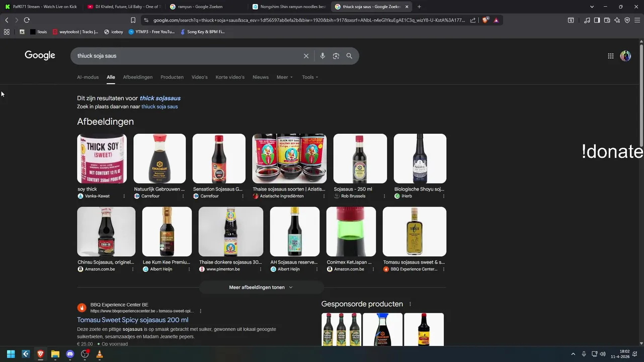Open options menu for Sensation Sojasaus image
The width and height of the screenshot is (644, 362).
(243, 196)
